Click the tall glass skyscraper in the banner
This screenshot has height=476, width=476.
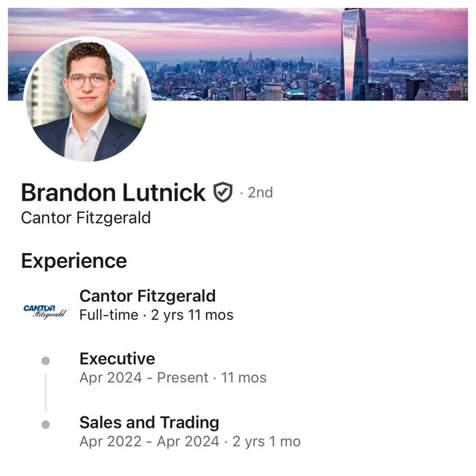coord(354,53)
